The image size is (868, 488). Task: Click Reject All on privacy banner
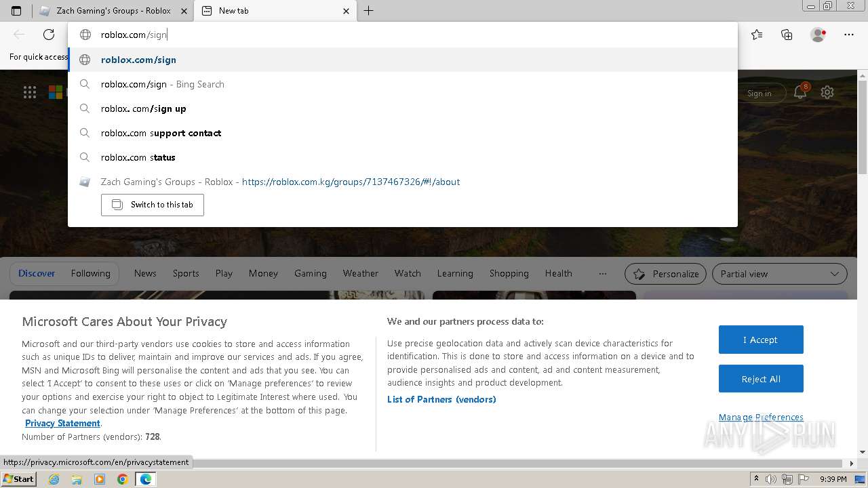coord(761,379)
